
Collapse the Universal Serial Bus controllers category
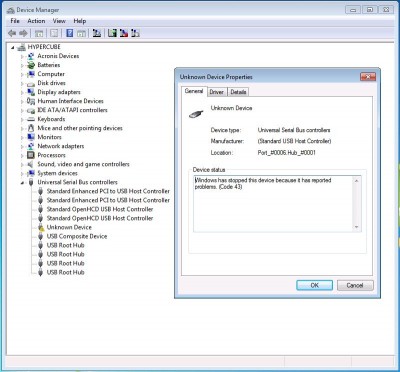[22, 183]
